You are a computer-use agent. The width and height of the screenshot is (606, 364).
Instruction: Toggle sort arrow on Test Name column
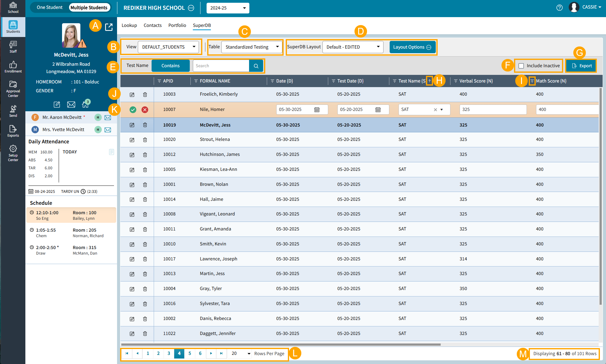pos(429,81)
